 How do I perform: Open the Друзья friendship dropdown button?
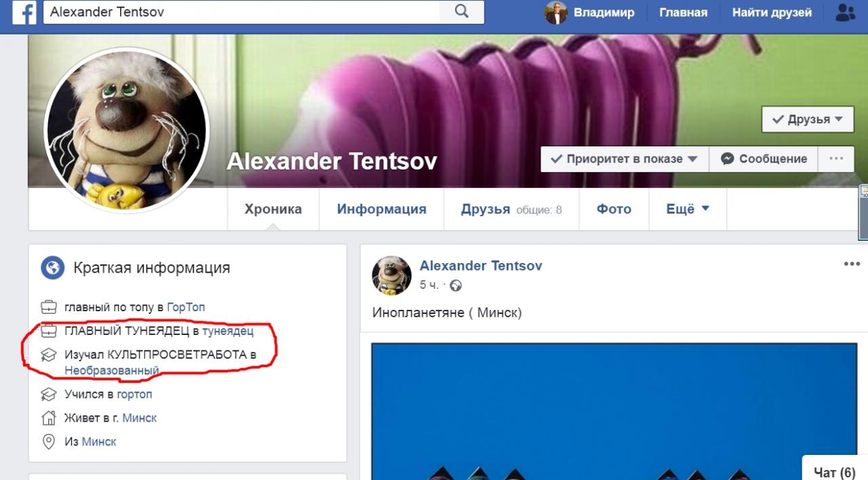coord(807,119)
